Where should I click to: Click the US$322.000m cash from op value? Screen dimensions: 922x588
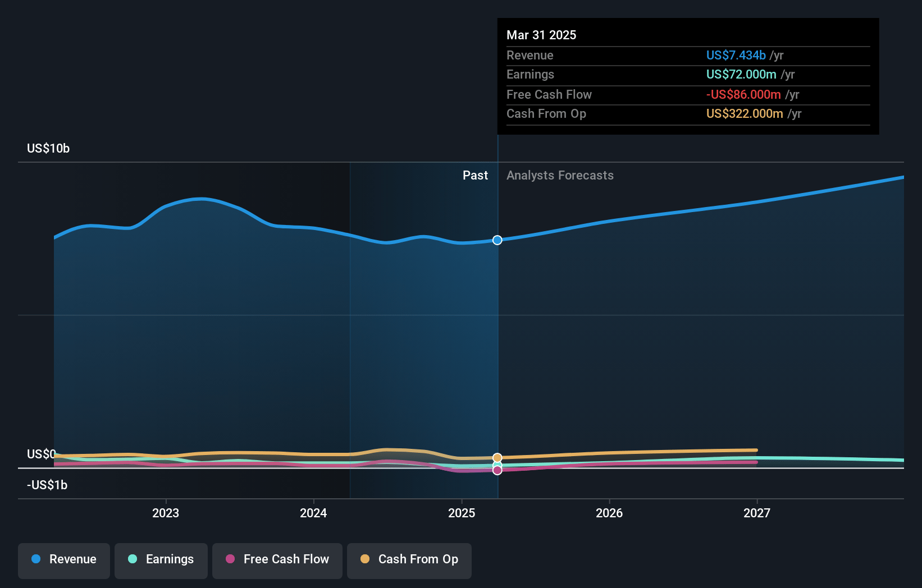tap(745, 114)
